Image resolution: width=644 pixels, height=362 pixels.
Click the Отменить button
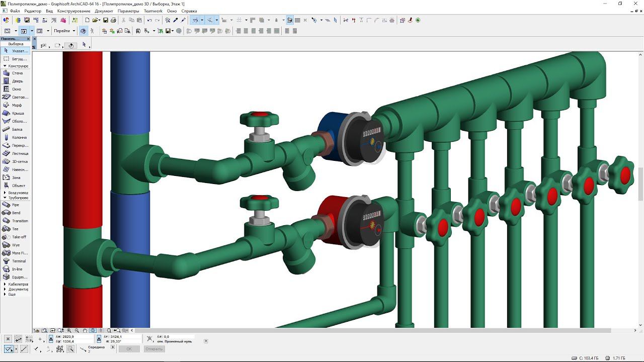coord(154,349)
